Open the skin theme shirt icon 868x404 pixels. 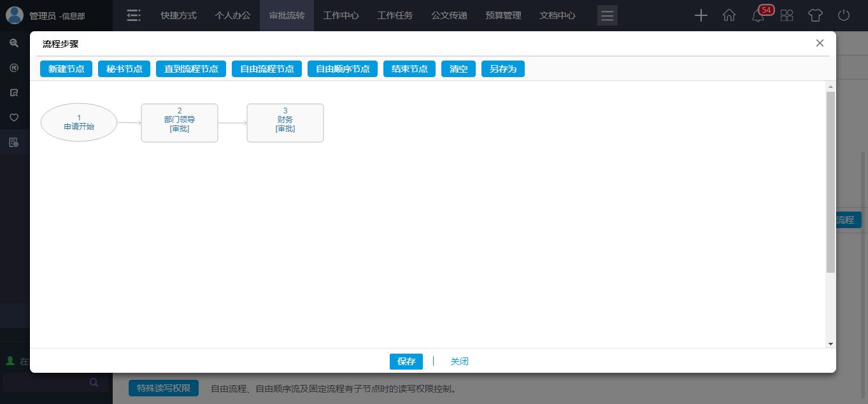tap(815, 15)
